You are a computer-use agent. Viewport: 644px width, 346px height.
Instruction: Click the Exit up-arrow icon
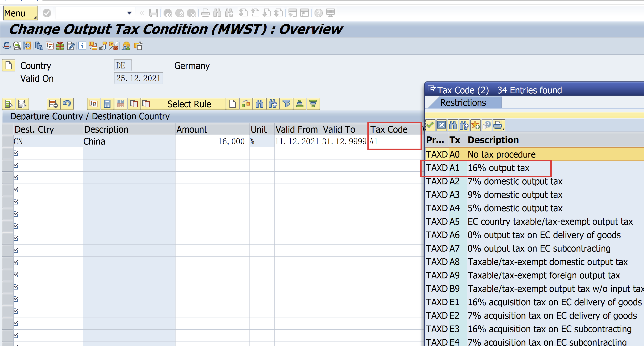tap(180, 13)
